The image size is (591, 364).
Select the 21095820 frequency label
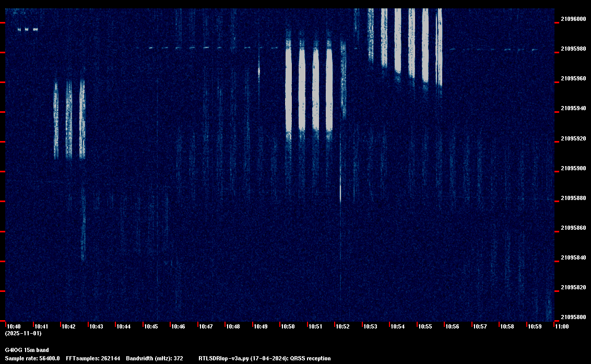click(x=574, y=287)
